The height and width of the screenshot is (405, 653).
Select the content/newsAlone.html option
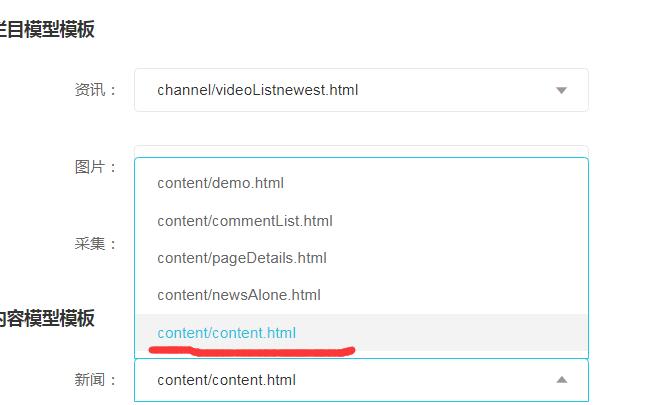(x=239, y=295)
